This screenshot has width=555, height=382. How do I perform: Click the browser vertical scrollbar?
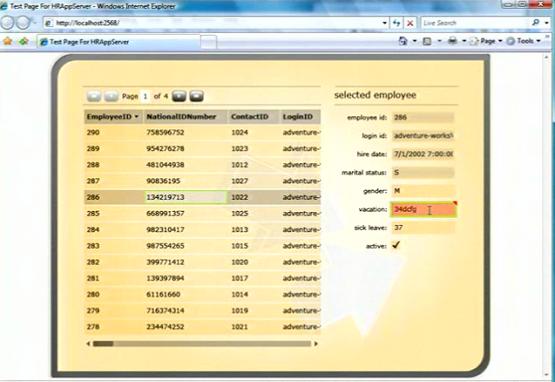pos(547,216)
